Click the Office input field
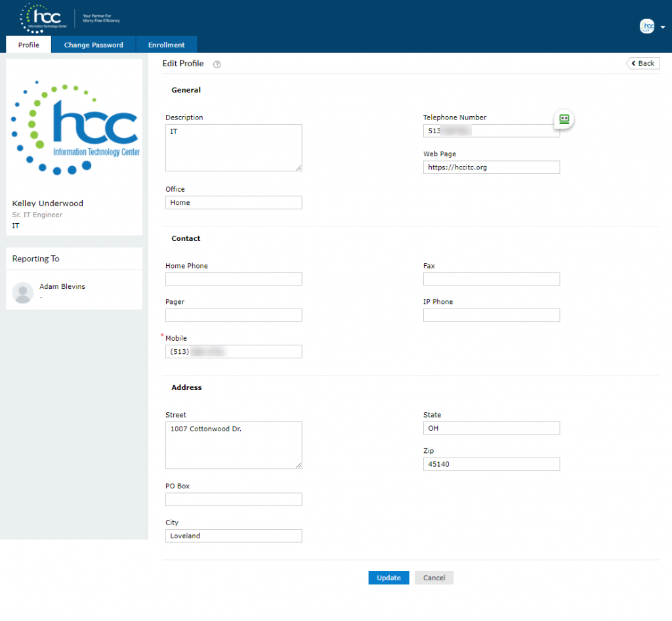The width and height of the screenshot is (672, 621). pos(234,203)
